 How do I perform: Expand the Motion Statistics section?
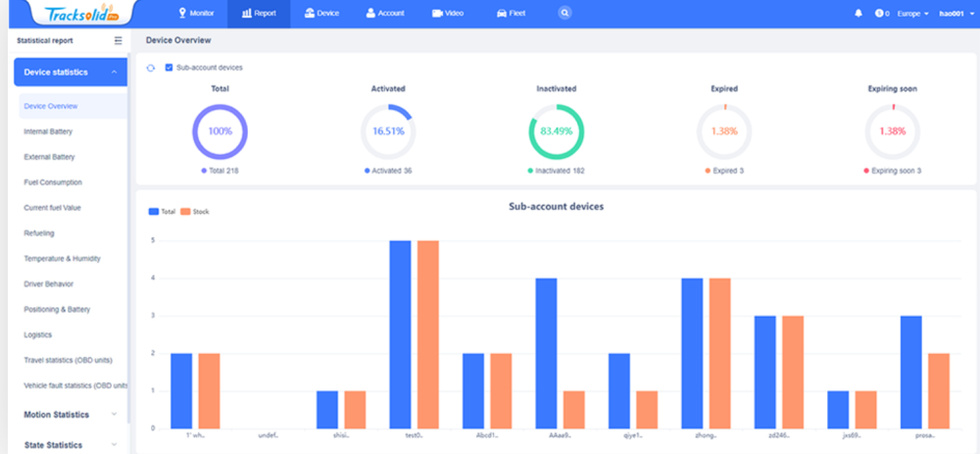(x=69, y=415)
